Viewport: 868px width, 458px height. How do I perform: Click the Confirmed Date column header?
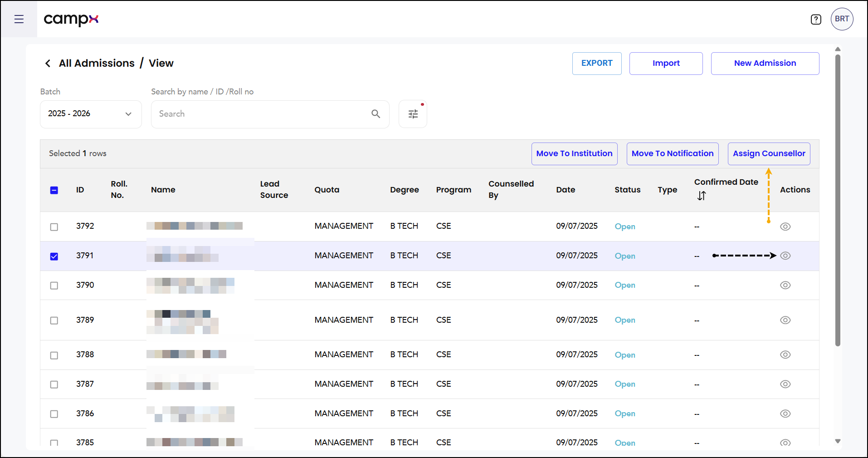pos(726,182)
